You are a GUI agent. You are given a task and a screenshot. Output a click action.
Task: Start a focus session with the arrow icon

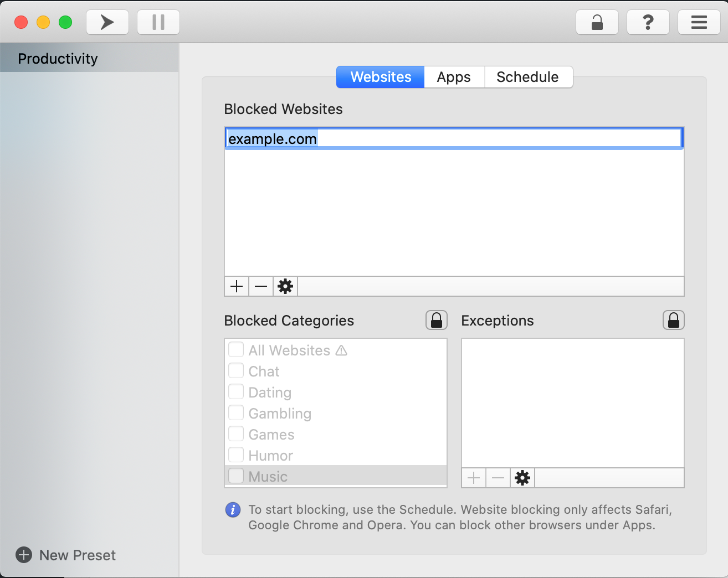107,22
